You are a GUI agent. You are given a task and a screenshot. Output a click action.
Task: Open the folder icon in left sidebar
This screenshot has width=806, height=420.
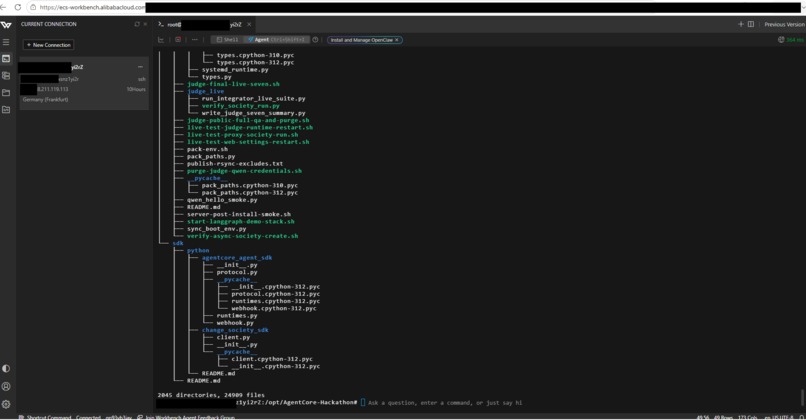[x=6, y=93]
